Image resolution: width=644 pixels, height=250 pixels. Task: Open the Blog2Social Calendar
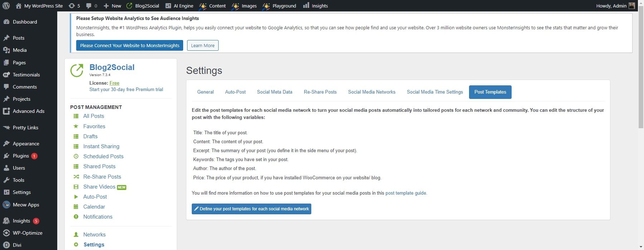[x=94, y=207]
